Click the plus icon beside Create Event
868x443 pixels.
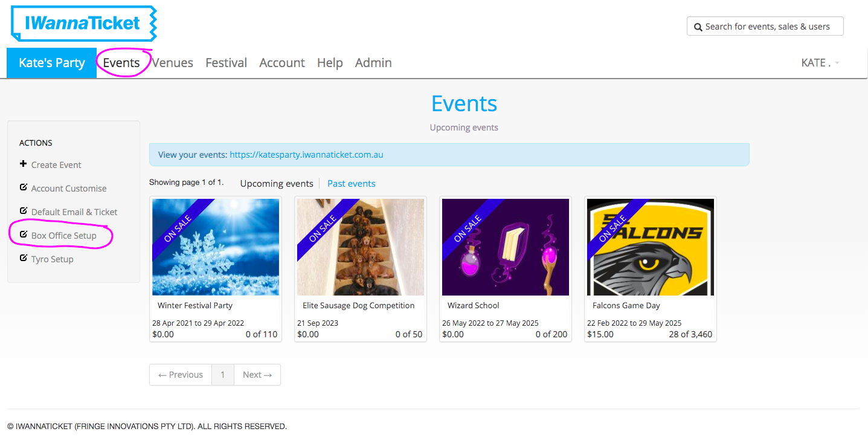tap(24, 164)
